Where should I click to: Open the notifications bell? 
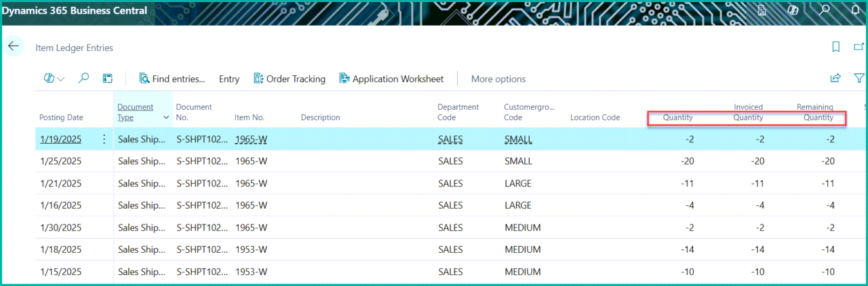(855, 10)
